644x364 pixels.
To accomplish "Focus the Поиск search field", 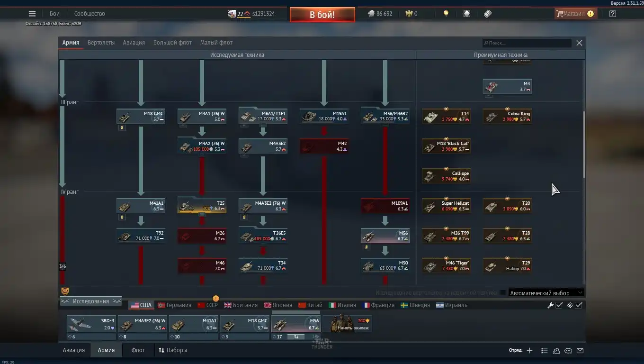I will coord(527,43).
